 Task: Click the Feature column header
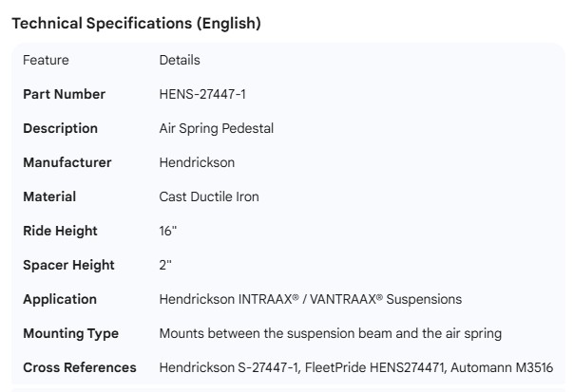(46, 60)
